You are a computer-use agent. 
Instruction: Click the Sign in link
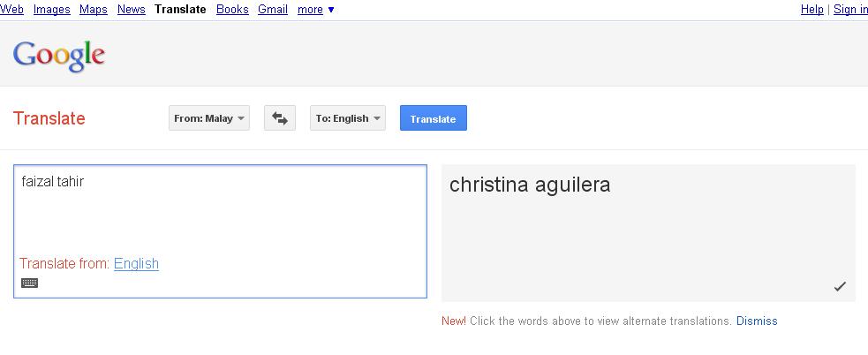(x=850, y=10)
